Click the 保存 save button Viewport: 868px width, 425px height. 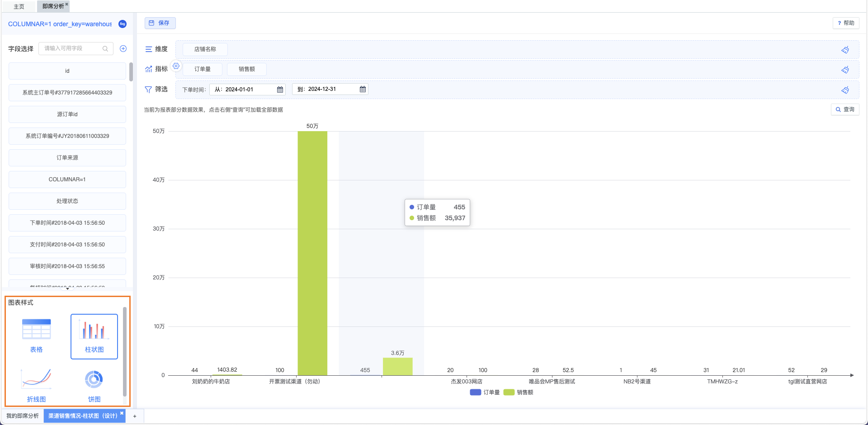[160, 23]
